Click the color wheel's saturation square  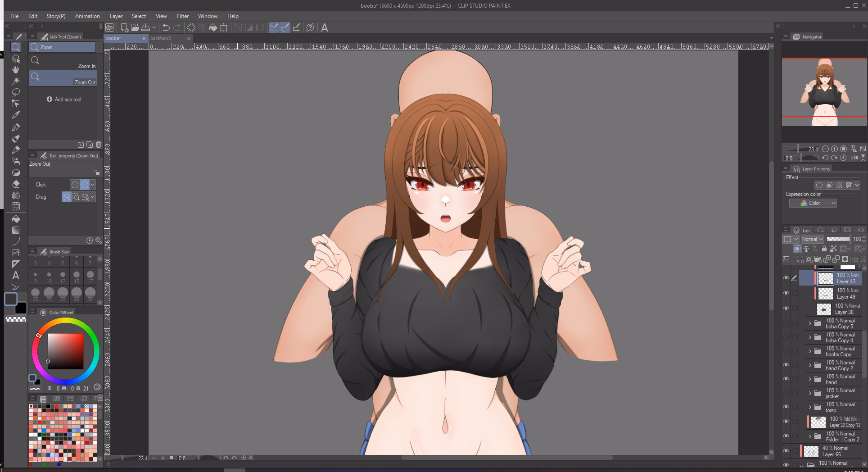point(66,351)
